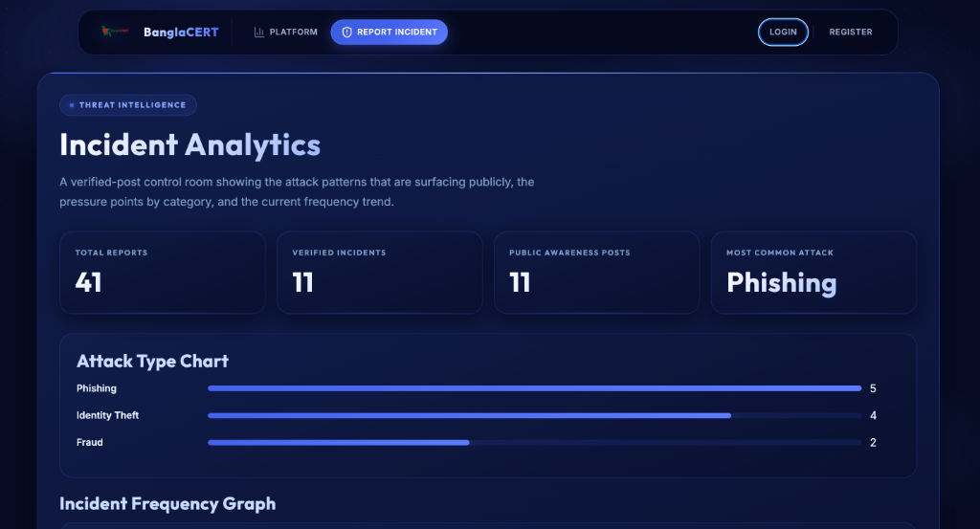The image size is (980, 529).
Task: Open the Register link
Action: pyautogui.click(x=851, y=32)
